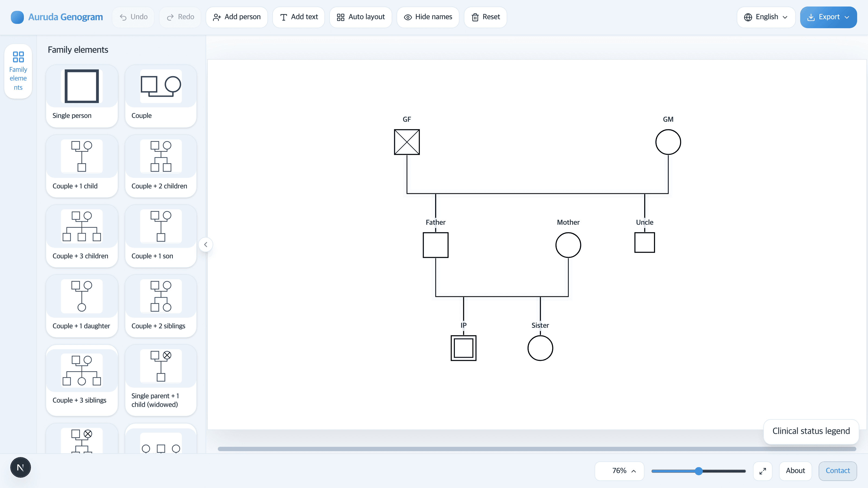Select the IP double-square node
The height and width of the screenshot is (488, 868).
[x=463, y=348]
